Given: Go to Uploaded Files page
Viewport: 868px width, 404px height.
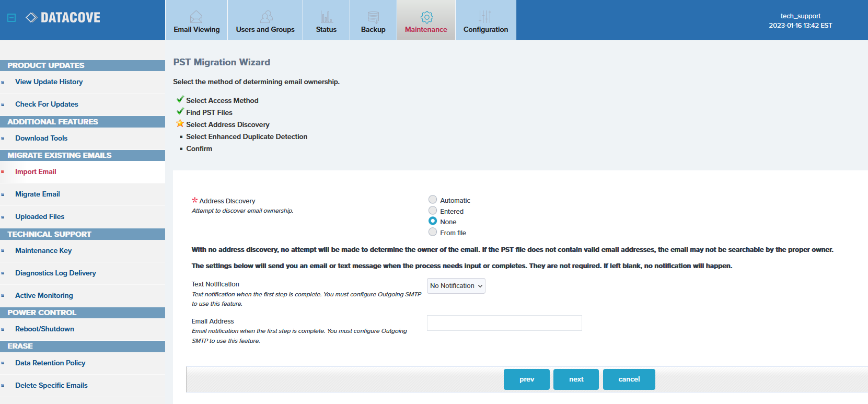Looking at the screenshot, I should (x=40, y=216).
